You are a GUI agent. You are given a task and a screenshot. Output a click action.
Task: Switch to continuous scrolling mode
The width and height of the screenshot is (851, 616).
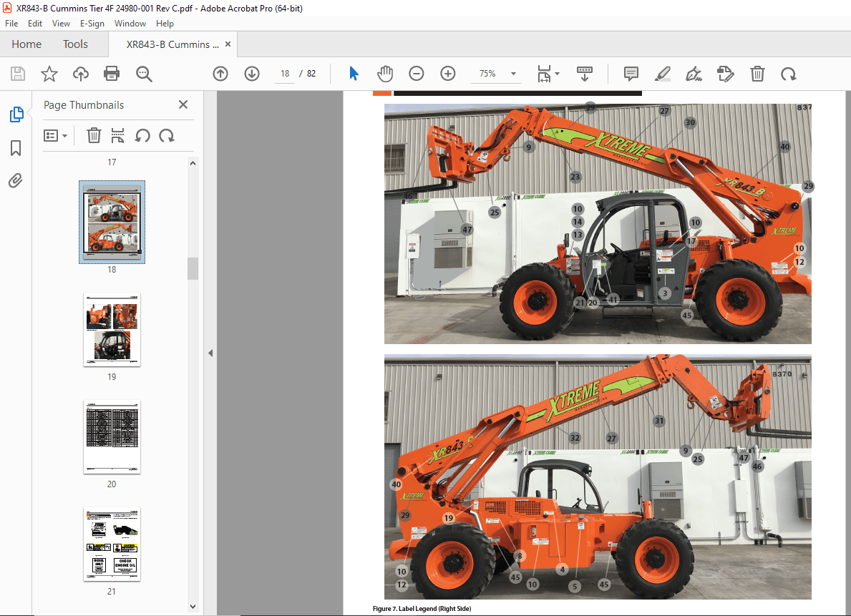[585, 74]
